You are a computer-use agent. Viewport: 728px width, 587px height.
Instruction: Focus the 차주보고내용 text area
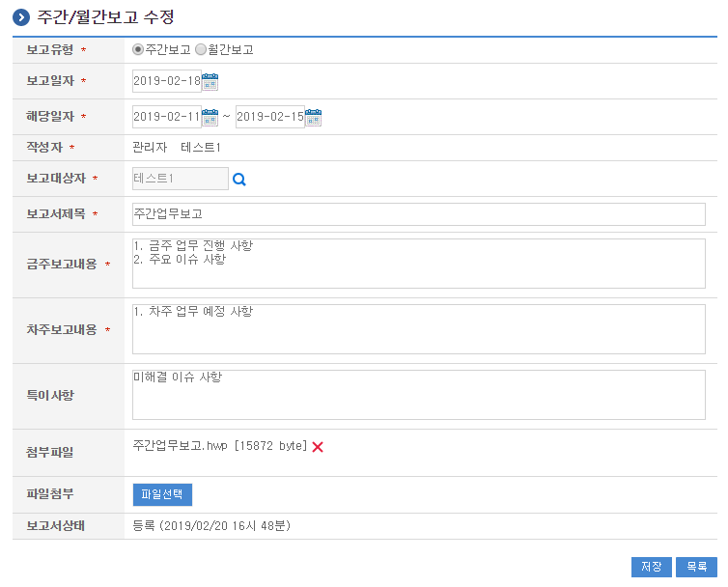coord(418,329)
